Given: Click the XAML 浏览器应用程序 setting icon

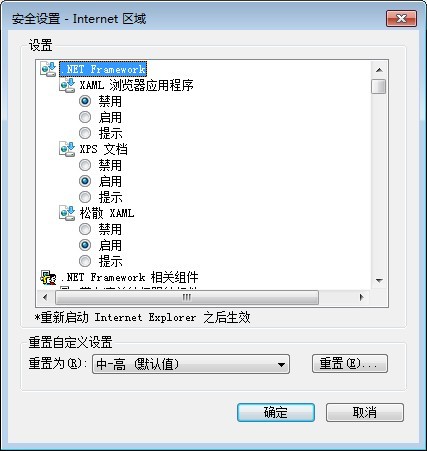Looking at the screenshot, I should tap(67, 85).
